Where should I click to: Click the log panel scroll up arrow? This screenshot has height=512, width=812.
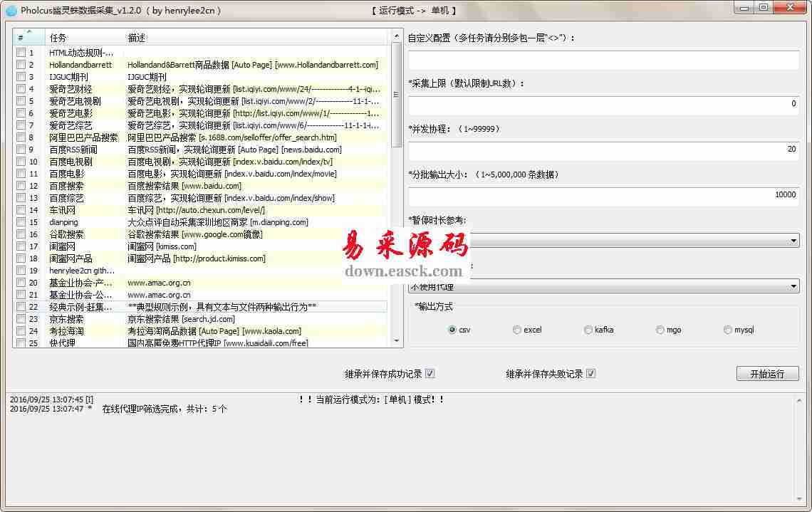click(x=801, y=400)
